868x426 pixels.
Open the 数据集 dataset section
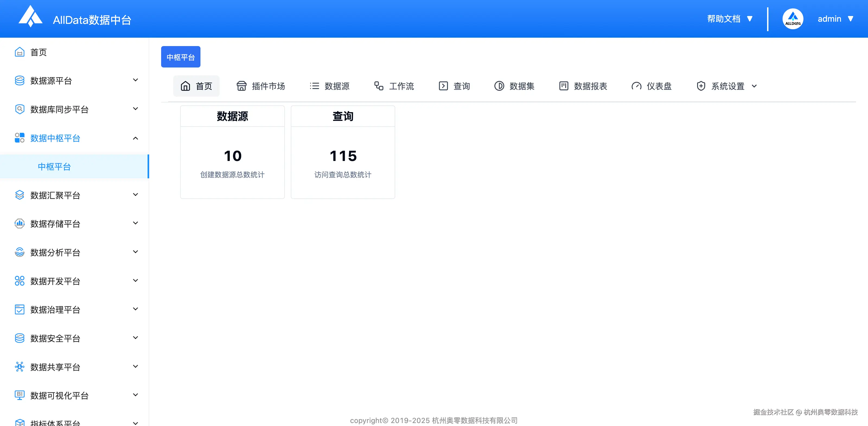coord(514,86)
